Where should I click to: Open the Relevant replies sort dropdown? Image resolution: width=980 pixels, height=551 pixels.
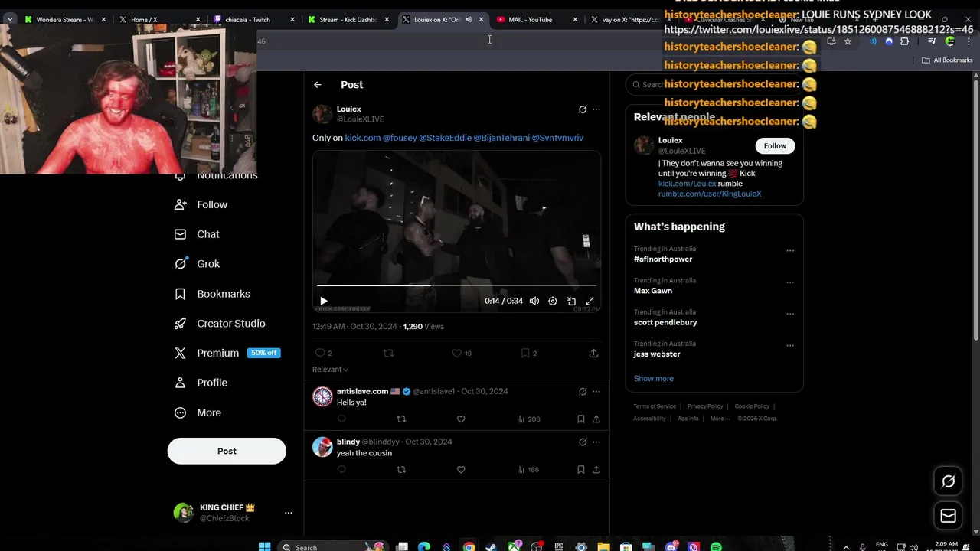click(x=330, y=370)
